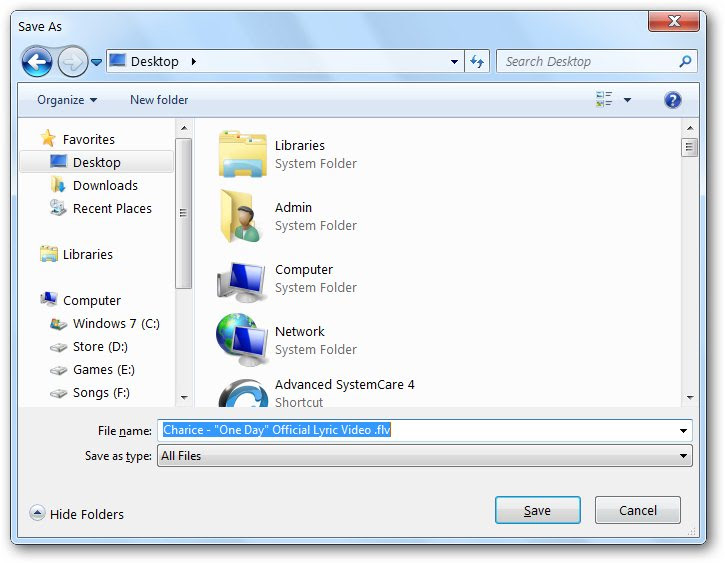725x563 pixels.
Task: Click the Save button
Action: [x=537, y=510]
